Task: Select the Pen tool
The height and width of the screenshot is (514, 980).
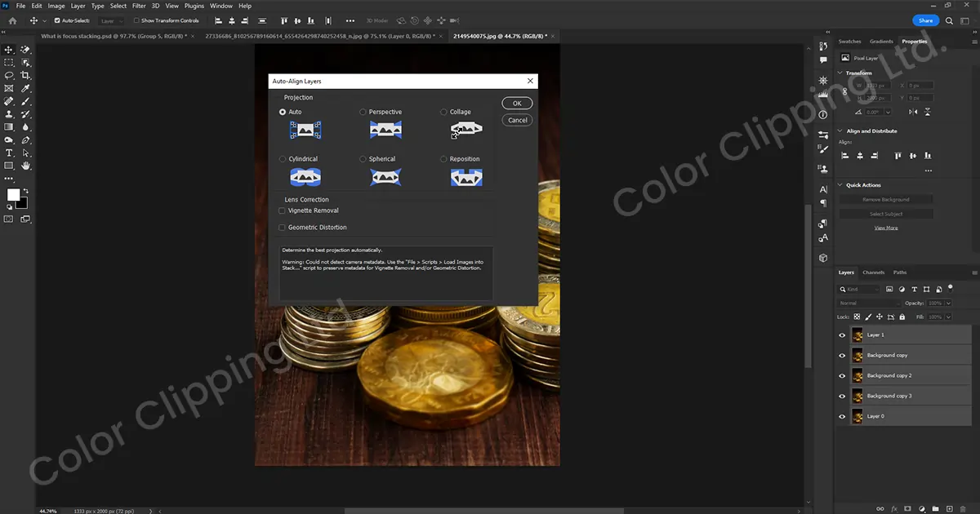Action: pos(26,140)
